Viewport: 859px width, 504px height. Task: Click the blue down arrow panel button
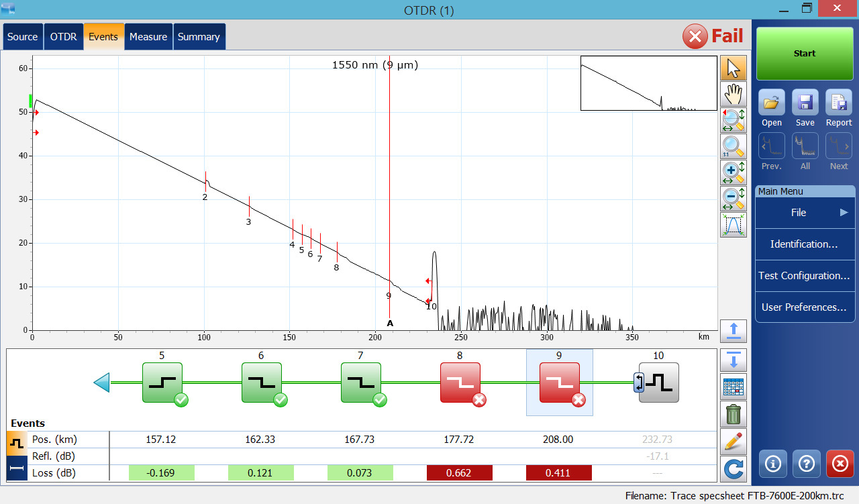pyautogui.click(x=734, y=361)
